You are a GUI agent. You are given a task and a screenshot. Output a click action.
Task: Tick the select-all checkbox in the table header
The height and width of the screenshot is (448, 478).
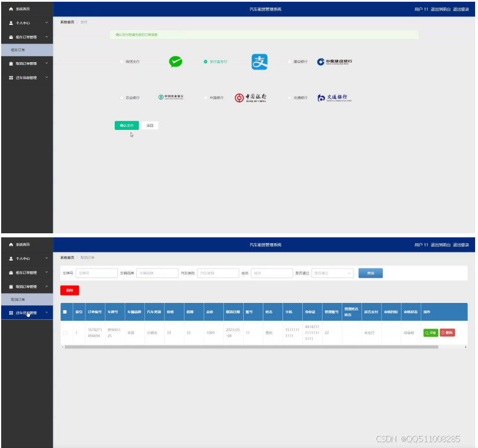click(65, 312)
